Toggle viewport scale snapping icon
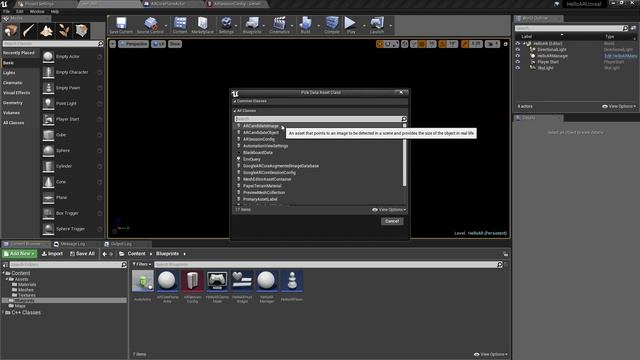 (464, 44)
